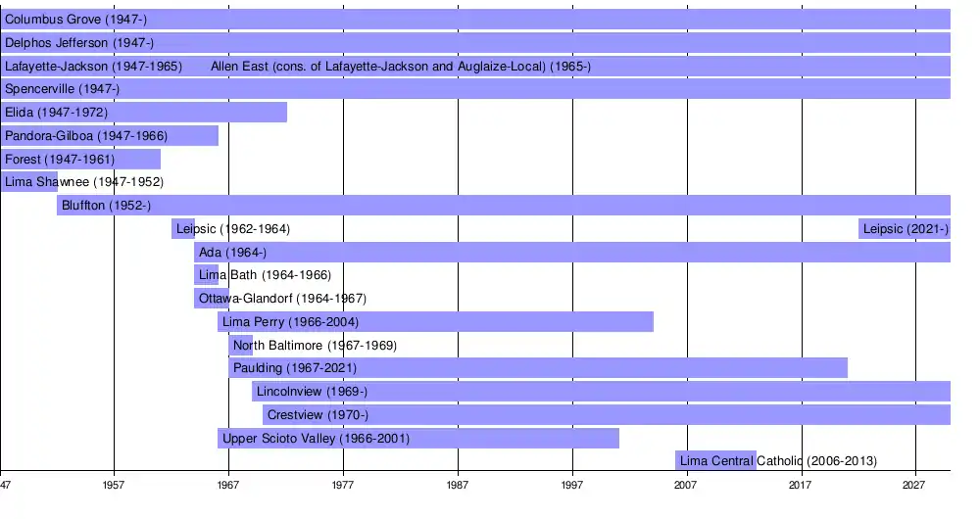This screenshot has height=519, width=980.
Task: Click the Columbus Grove (1947-) bar
Action: click(475, 20)
